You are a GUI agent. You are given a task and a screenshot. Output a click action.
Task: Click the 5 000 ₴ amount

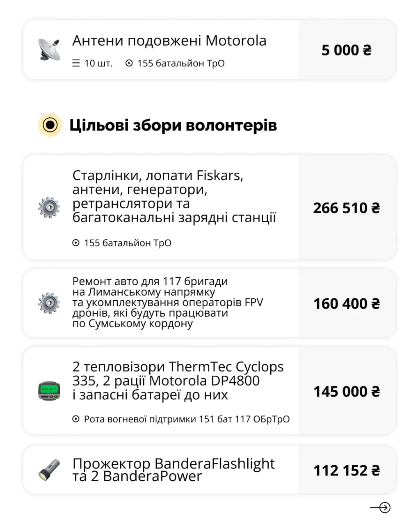[x=347, y=50]
